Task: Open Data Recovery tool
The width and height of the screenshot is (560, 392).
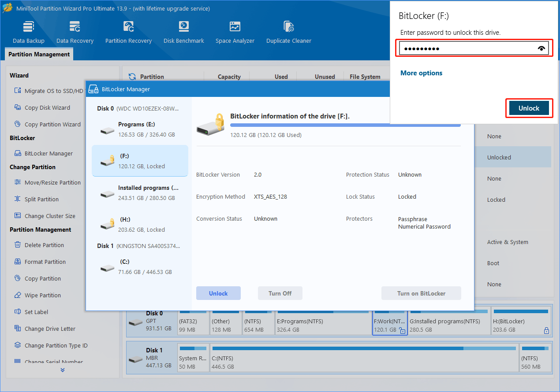Action: pyautogui.click(x=75, y=33)
